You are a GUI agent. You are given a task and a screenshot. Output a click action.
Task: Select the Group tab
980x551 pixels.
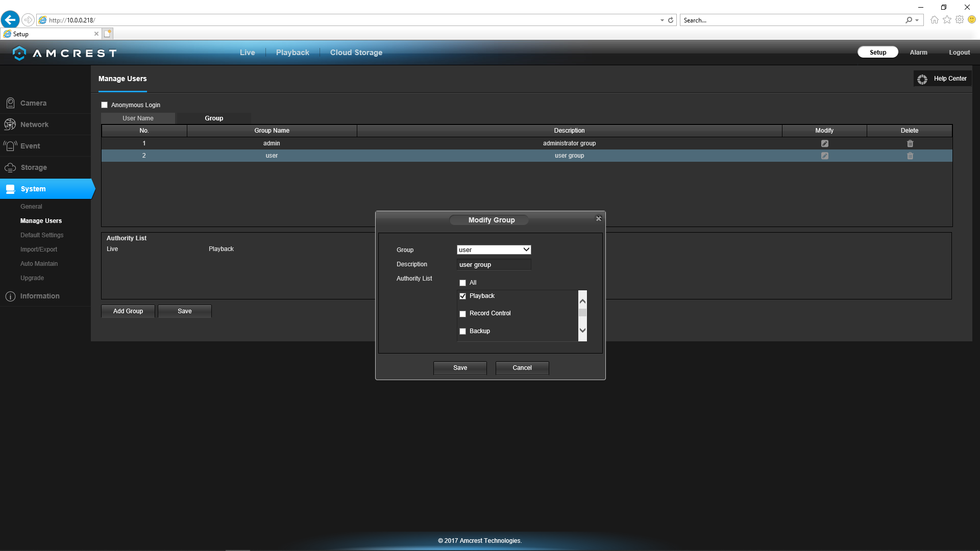click(214, 118)
